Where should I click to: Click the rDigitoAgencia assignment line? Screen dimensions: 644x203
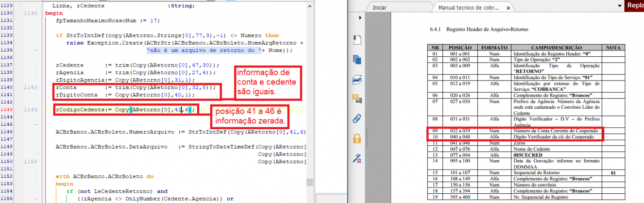coord(125,80)
